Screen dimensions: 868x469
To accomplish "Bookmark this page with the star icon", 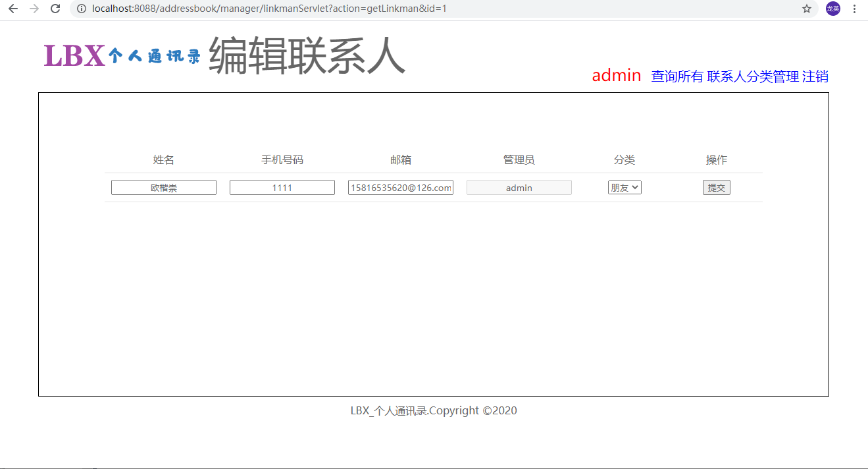I will click(x=806, y=9).
